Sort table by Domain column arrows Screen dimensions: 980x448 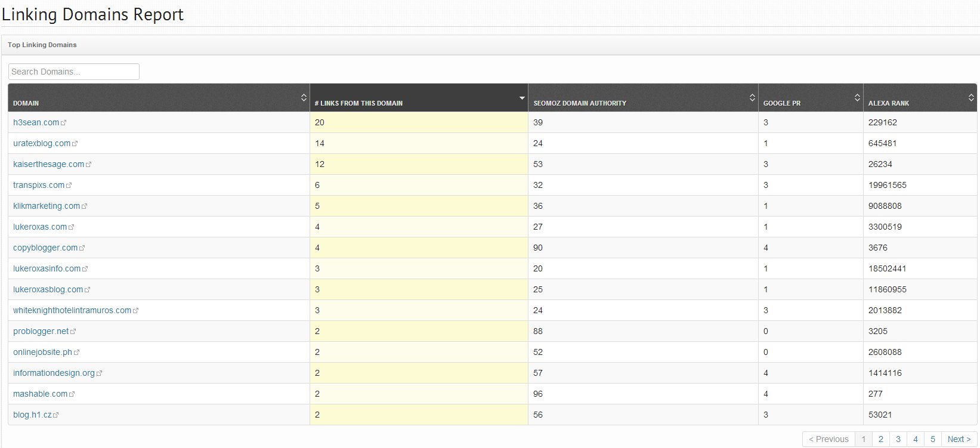[304, 98]
